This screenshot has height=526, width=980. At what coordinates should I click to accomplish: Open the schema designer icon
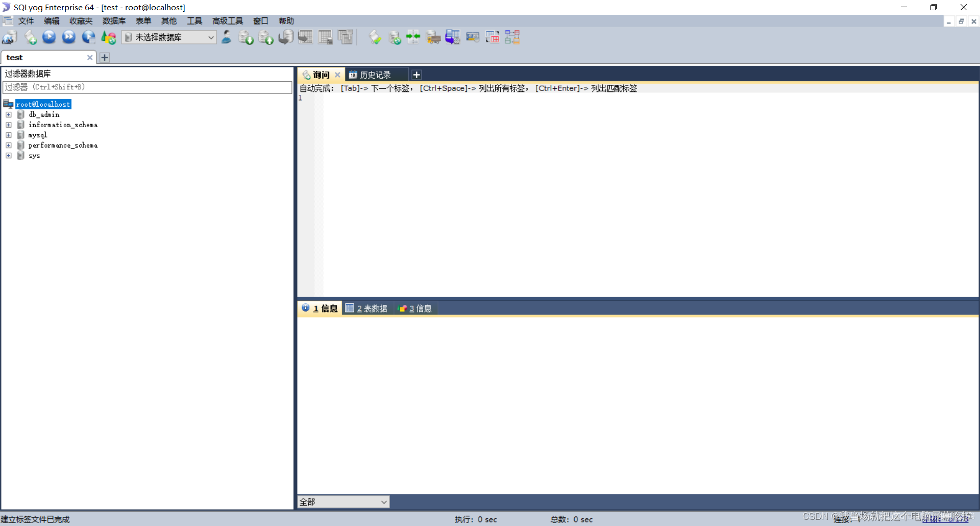512,37
